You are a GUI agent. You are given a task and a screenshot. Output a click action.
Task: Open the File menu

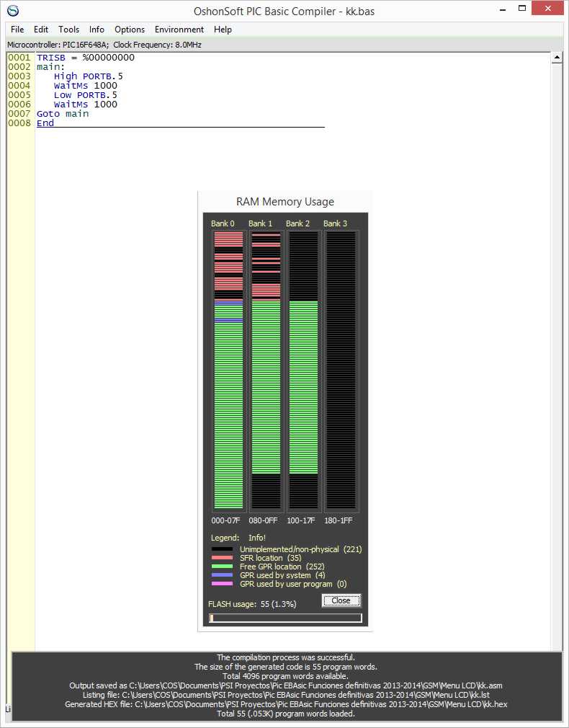point(17,30)
